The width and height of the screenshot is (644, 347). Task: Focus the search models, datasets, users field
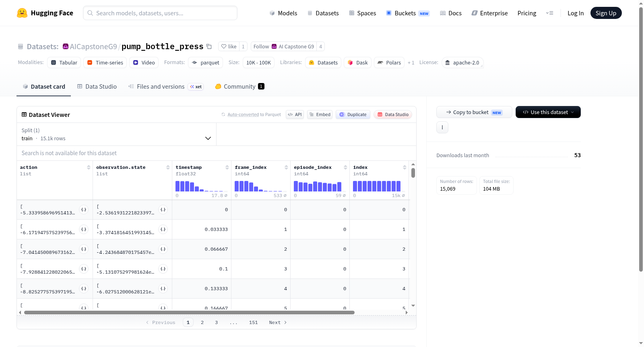pos(160,13)
